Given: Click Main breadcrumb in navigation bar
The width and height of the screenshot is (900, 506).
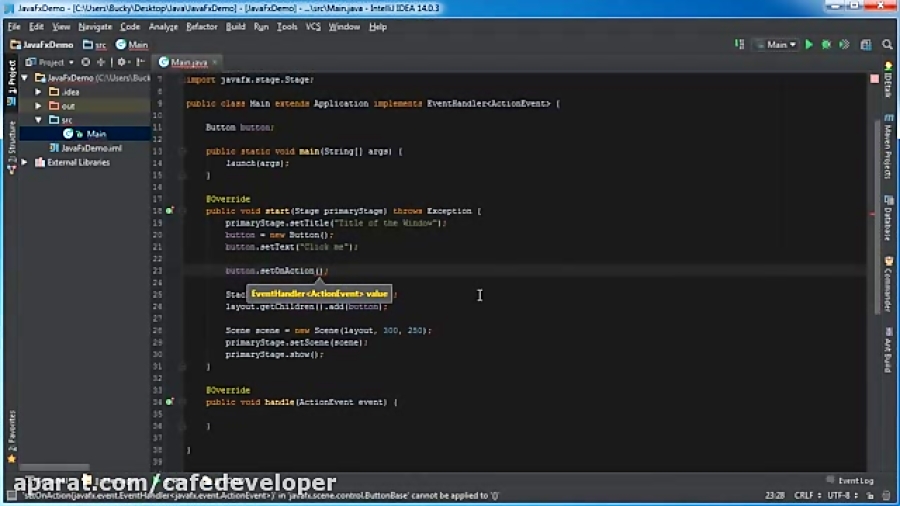Looking at the screenshot, I should (x=132, y=45).
